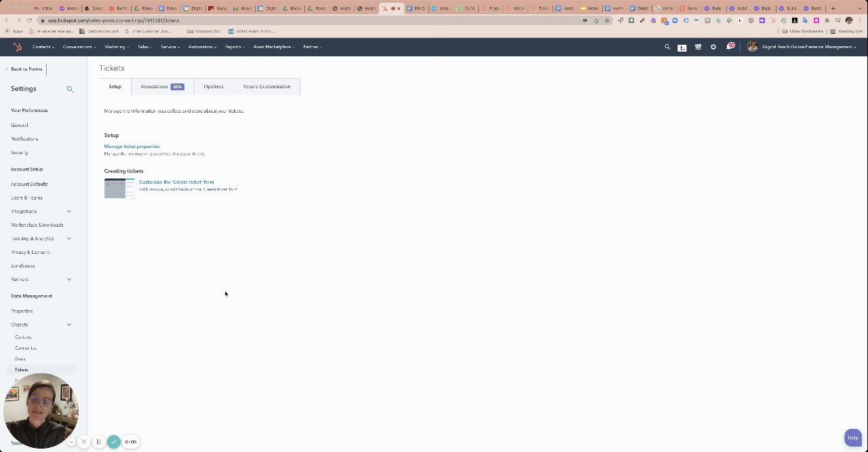Expand the Integrations section chevron
The height and width of the screenshot is (452, 868).
(68, 212)
